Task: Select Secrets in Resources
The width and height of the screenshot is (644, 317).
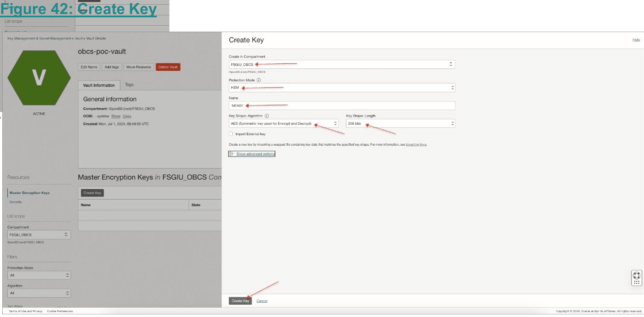Action: 15,202
